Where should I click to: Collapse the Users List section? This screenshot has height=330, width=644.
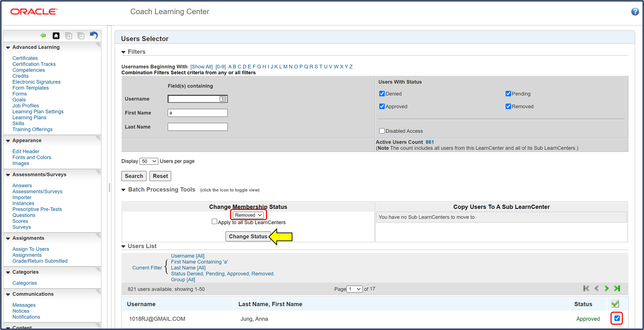click(x=123, y=247)
